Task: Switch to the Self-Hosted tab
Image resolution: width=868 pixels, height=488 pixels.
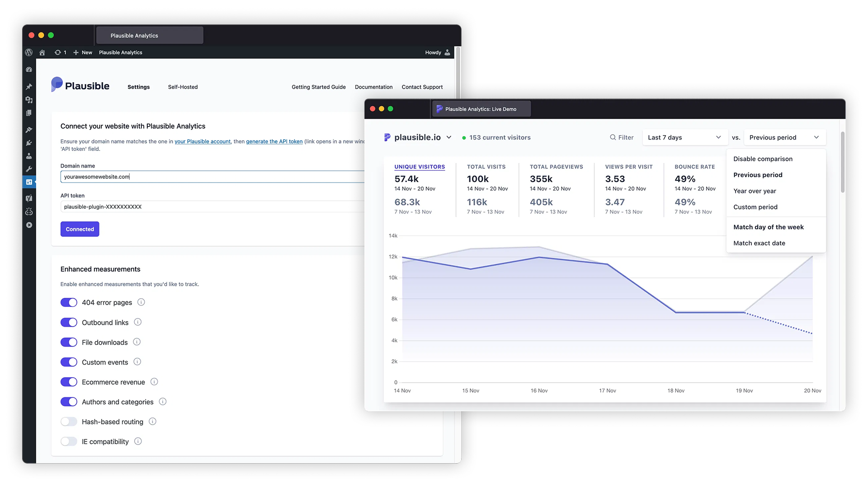Action: pos(183,87)
